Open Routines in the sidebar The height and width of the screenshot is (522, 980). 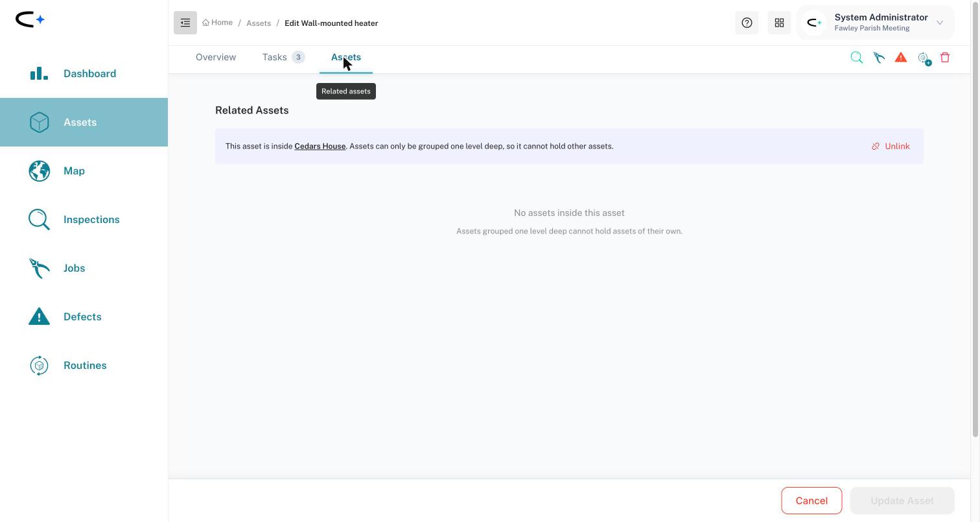(x=84, y=365)
